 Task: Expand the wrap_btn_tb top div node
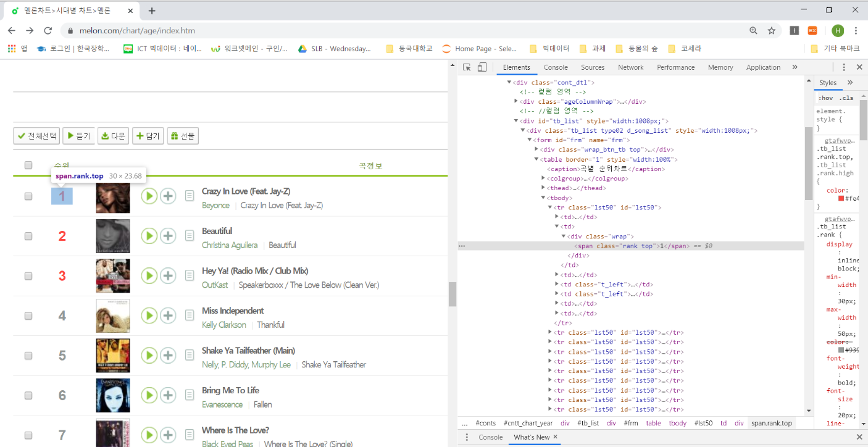536,149
